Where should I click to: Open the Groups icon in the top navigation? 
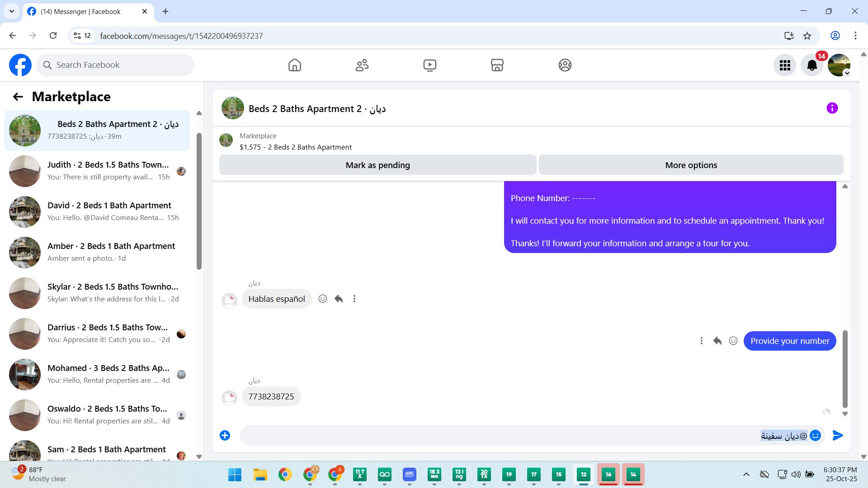coord(565,65)
